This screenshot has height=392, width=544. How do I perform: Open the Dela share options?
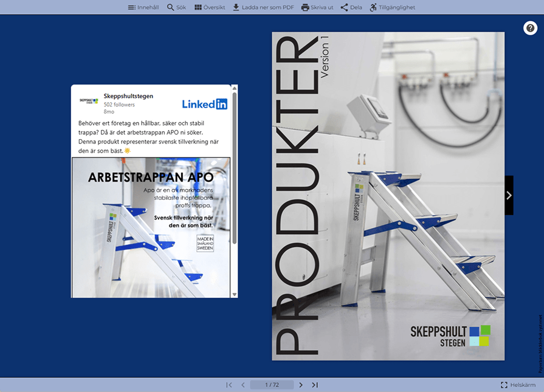tap(351, 7)
